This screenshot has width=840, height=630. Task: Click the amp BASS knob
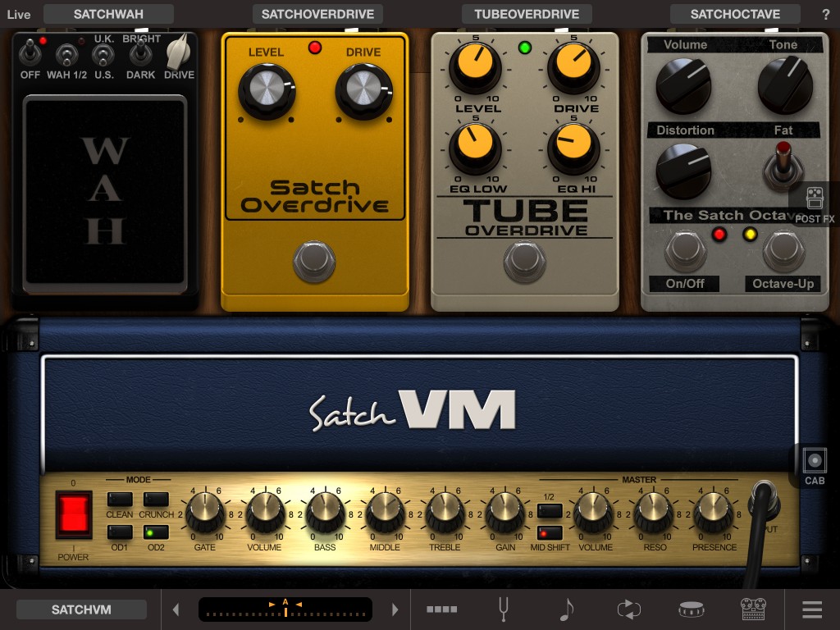(x=325, y=512)
